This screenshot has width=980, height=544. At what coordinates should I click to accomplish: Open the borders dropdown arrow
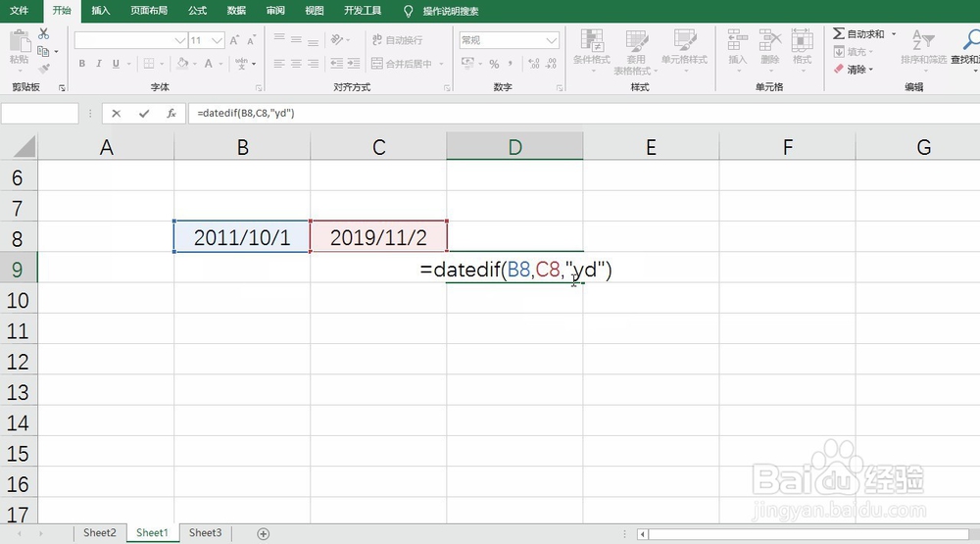click(162, 64)
